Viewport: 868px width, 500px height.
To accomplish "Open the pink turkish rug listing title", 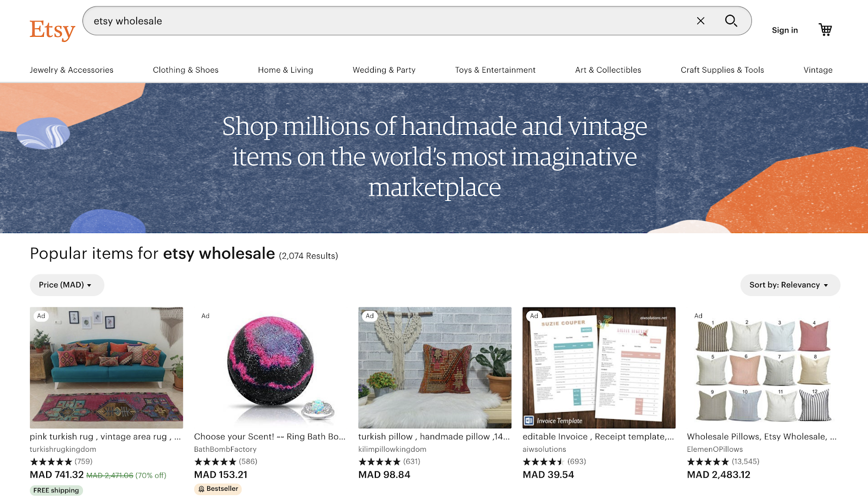I will (x=105, y=437).
